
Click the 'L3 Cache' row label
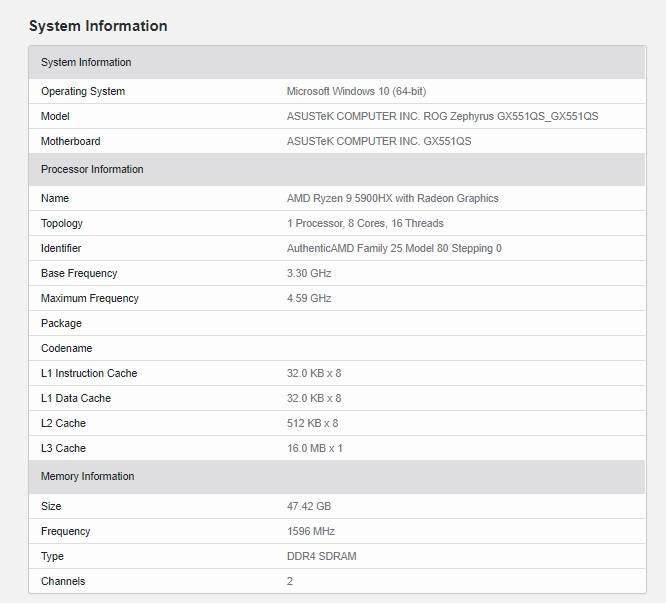[63, 449]
